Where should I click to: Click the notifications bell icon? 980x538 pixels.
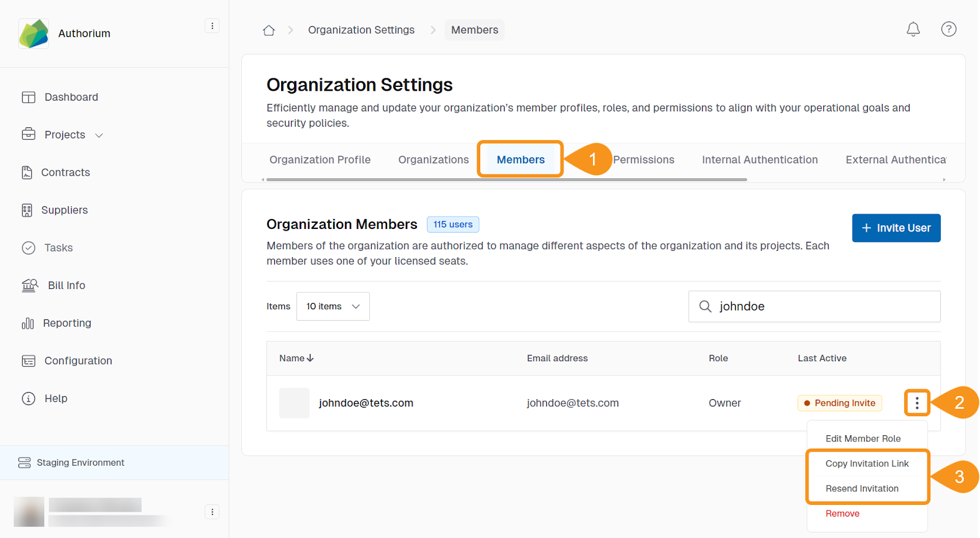tap(913, 29)
